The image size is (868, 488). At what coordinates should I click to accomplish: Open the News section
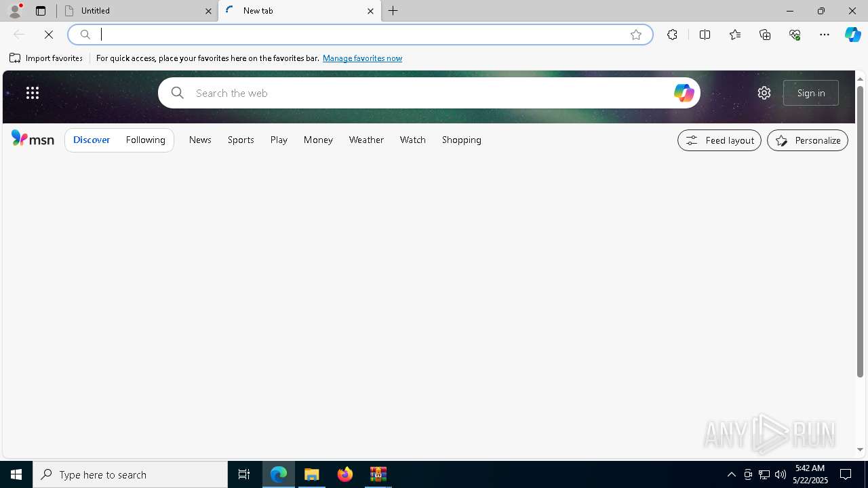(200, 140)
